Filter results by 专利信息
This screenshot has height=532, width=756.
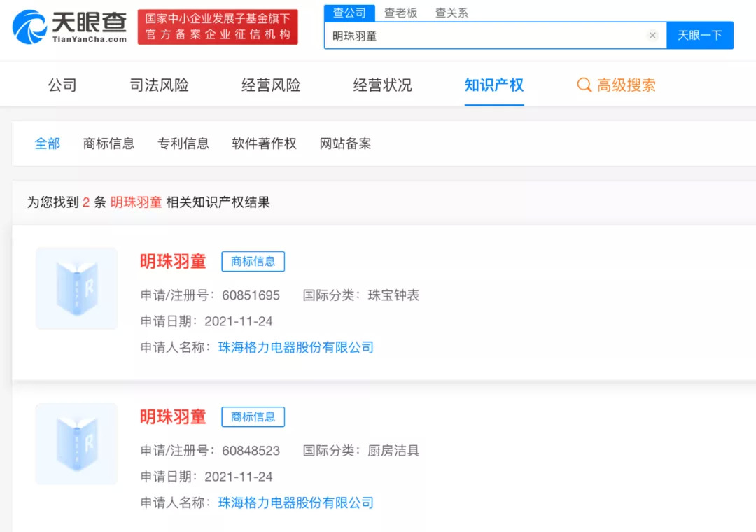pyautogui.click(x=183, y=143)
